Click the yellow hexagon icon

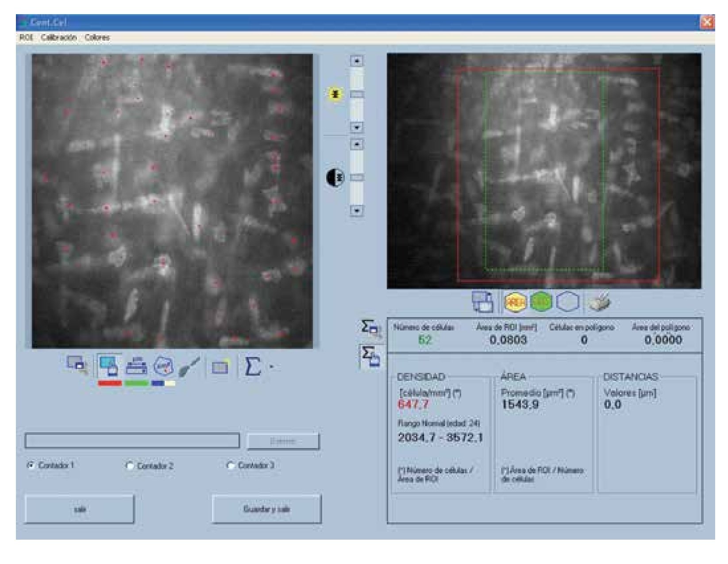[516, 302]
